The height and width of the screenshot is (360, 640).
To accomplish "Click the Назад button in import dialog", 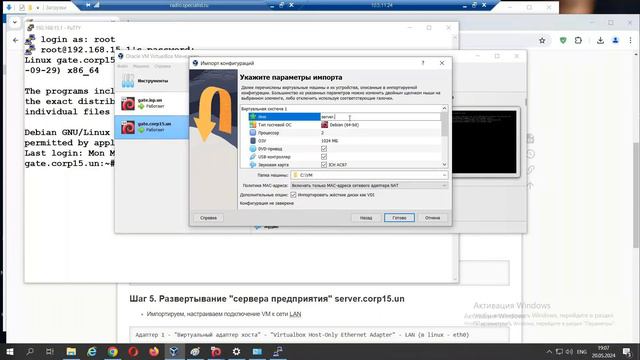I will pos(366,218).
